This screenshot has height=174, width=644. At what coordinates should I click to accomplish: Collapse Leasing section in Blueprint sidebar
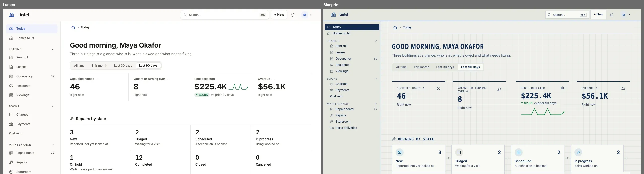(x=376, y=41)
